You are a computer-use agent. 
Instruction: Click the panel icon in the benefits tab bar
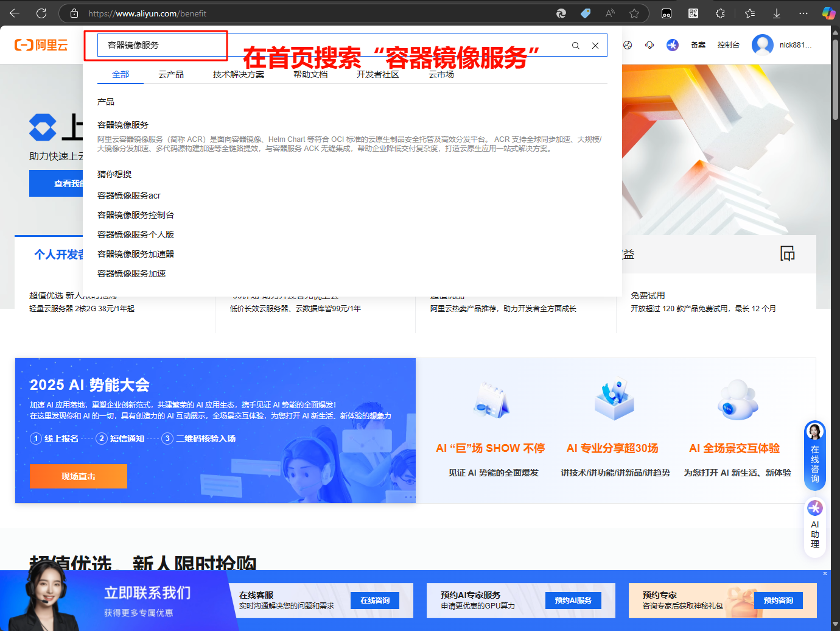pos(788,253)
